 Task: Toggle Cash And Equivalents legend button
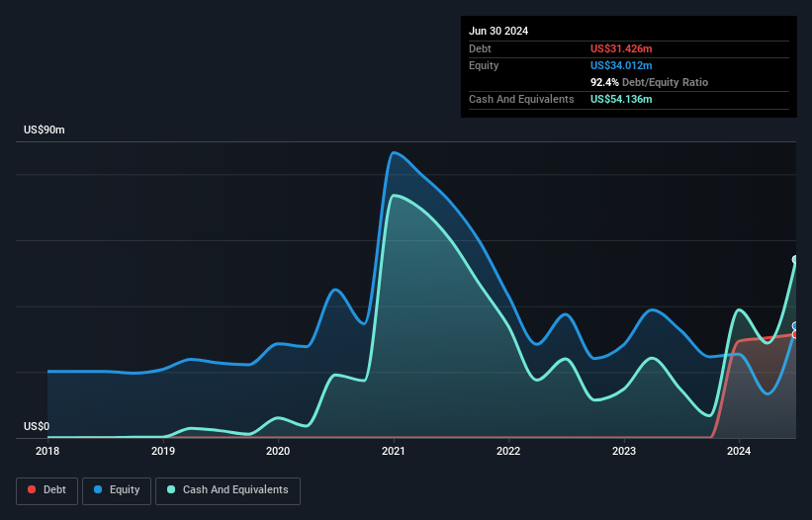(x=227, y=490)
